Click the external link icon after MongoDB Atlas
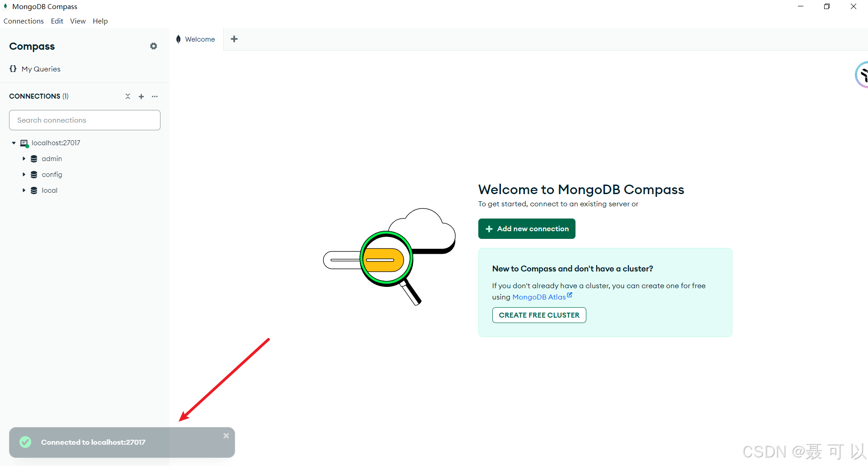Viewport: 868px width, 466px height. point(570,295)
